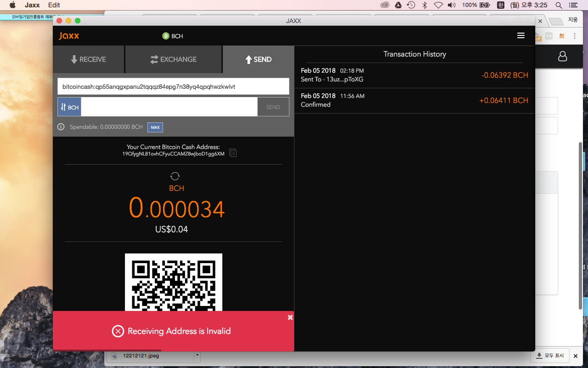Open the Edit menu

click(54, 5)
